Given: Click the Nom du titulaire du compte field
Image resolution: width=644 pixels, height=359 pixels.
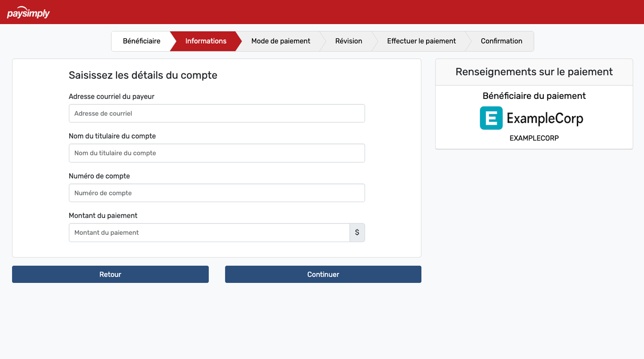Looking at the screenshot, I should coord(216,153).
